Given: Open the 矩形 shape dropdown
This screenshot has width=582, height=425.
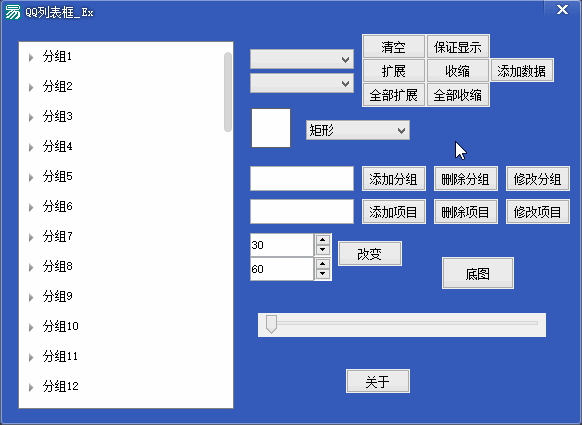Looking at the screenshot, I should pos(357,130).
